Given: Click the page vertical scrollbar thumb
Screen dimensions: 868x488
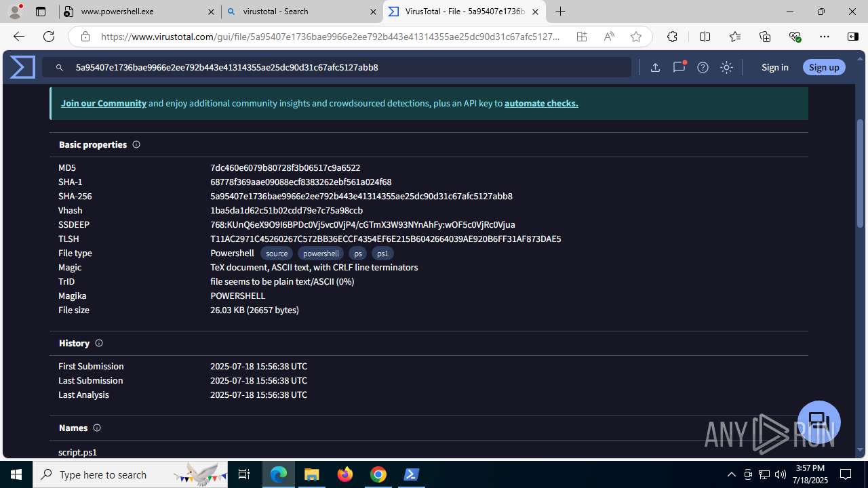Looking at the screenshot, I should point(861,173).
